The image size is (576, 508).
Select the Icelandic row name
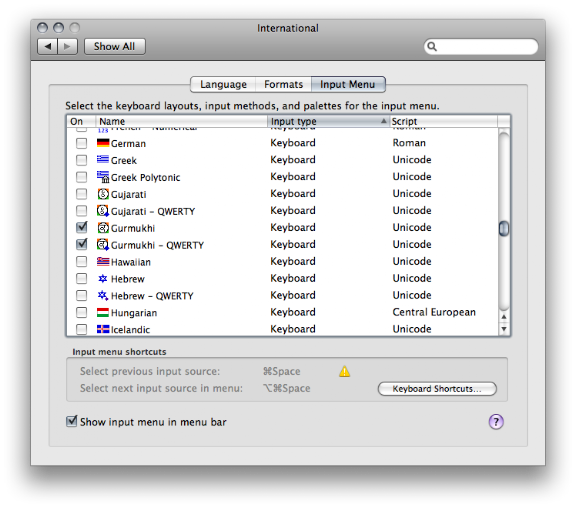click(x=130, y=329)
